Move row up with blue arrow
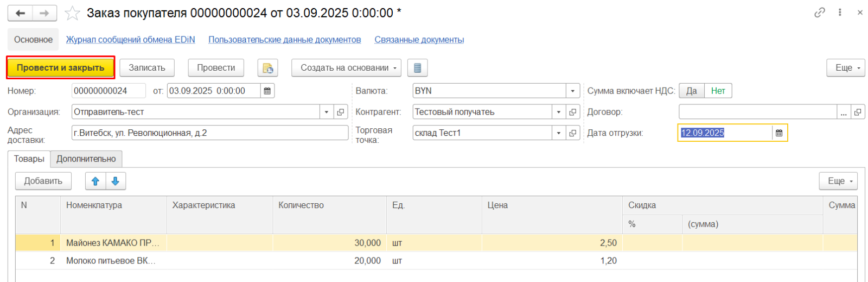The width and height of the screenshot is (868, 282). [x=95, y=181]
